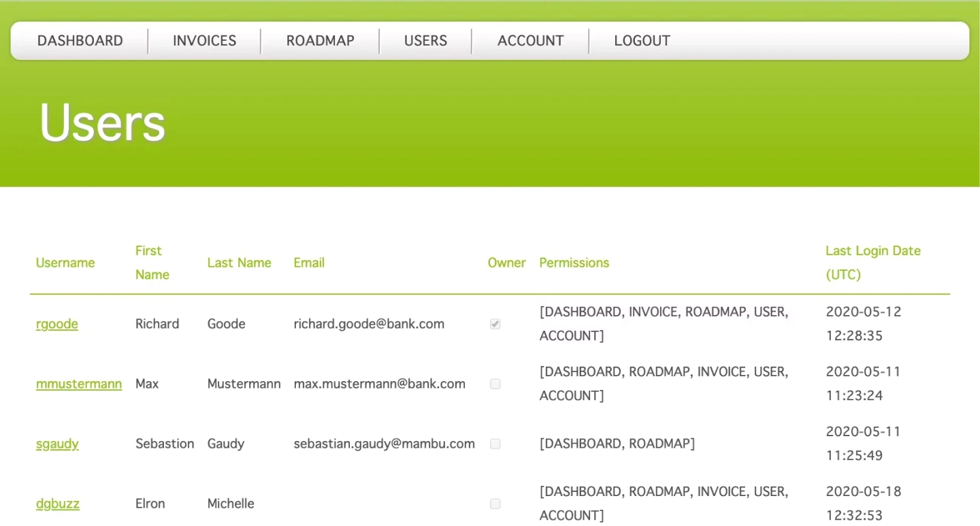Click the Permissions column header
Image resolution: width=980 pixels, height=526 pixels.
[574, 263]
